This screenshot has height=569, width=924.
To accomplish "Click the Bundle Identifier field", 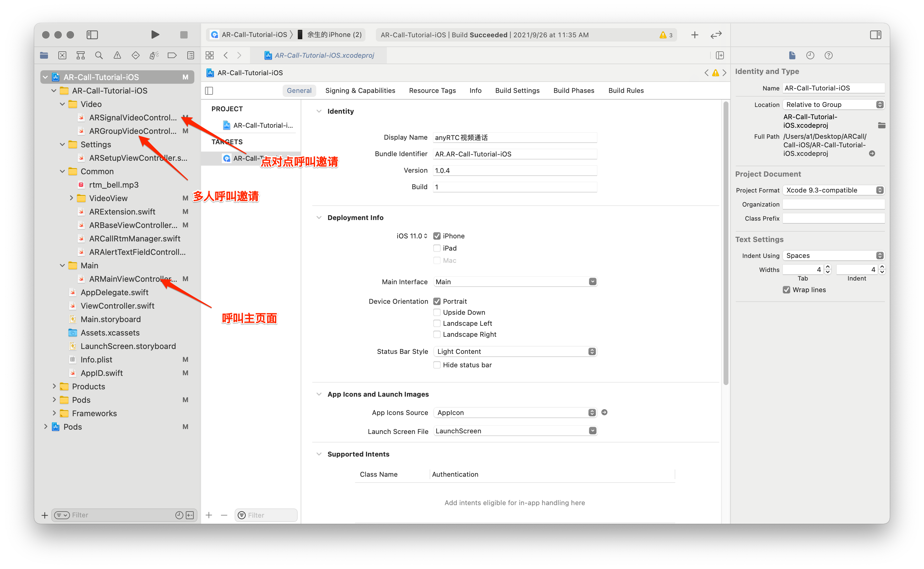I will point(515,154).
